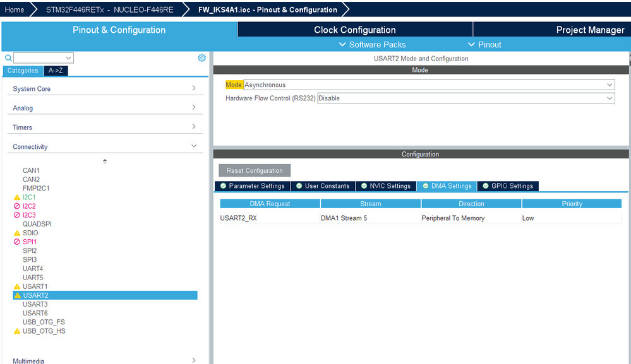Viewport: 631px width, 364px height.
Task: Click the warning icon beside USART1
Action: pos(17,286)
